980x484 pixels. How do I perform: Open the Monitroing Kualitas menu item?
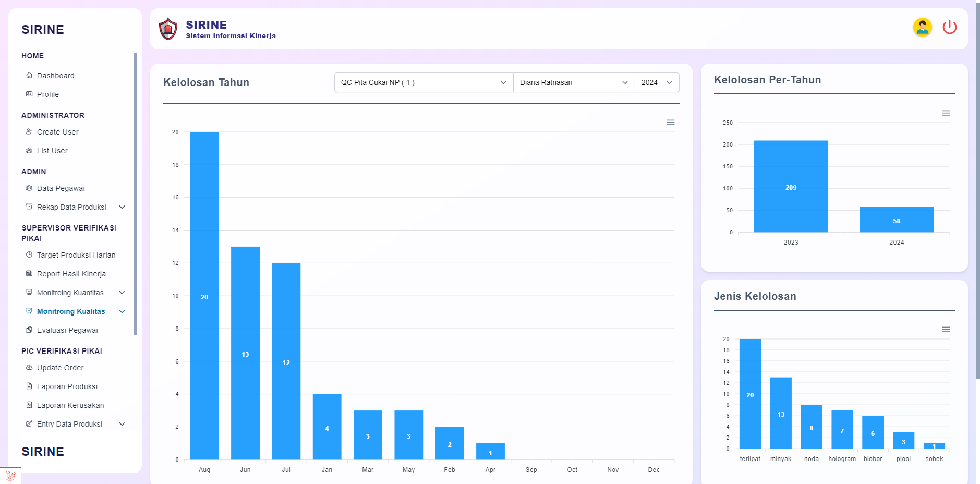coord(71,311)
